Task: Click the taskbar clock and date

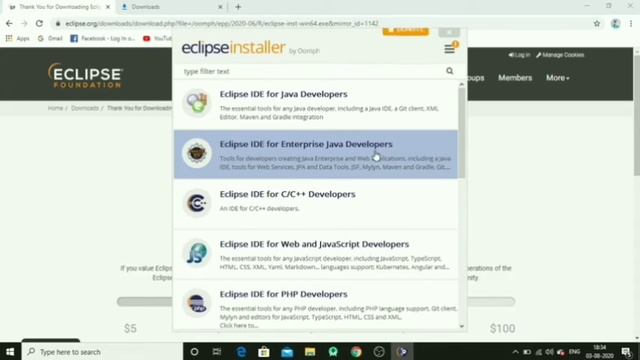Action: pos(599,351)
